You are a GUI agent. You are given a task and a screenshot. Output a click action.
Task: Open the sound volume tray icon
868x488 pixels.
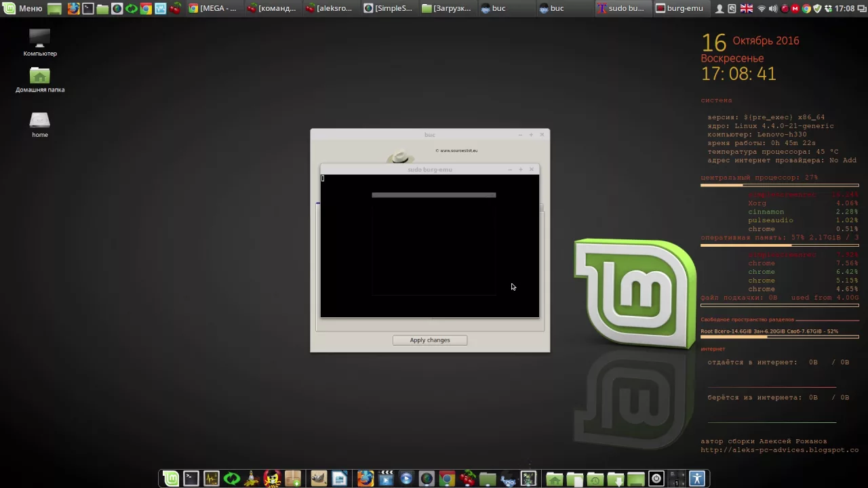coord(773,9)
